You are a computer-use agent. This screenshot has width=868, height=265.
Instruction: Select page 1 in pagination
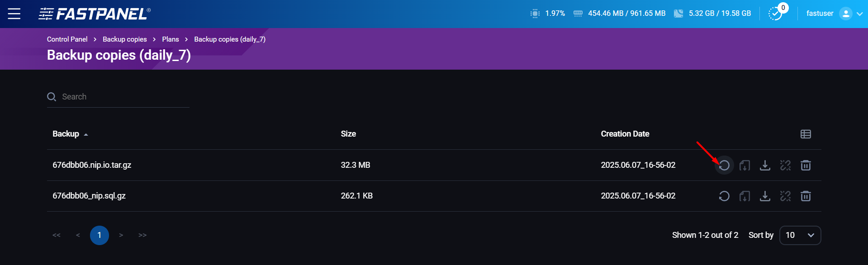point(100,235)
